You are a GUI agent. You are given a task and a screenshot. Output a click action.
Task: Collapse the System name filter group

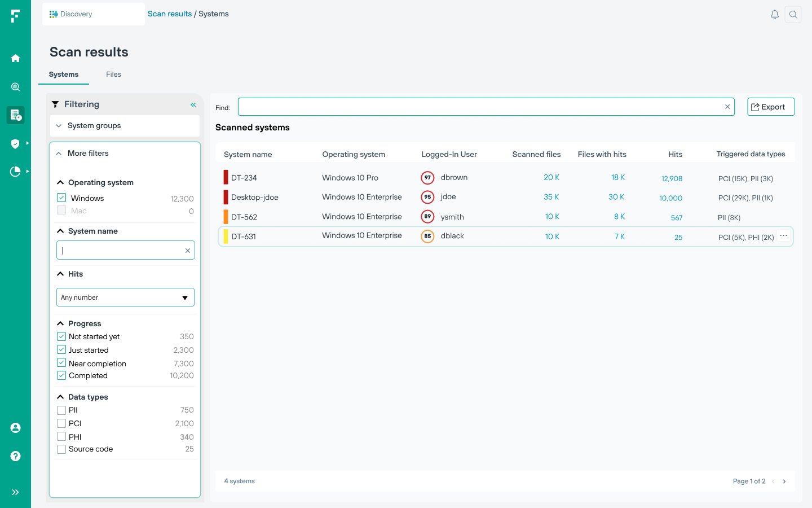(60, 231)
